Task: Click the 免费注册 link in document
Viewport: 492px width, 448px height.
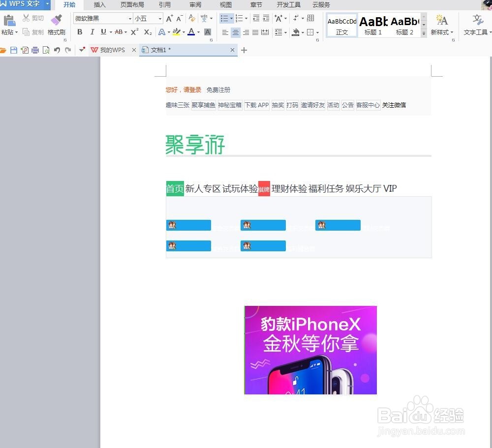Action: pos(218,90)
